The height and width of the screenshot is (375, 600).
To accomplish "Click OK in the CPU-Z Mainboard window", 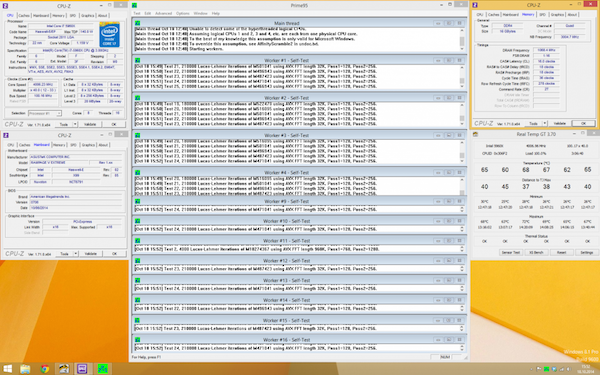I will [114, 254].
